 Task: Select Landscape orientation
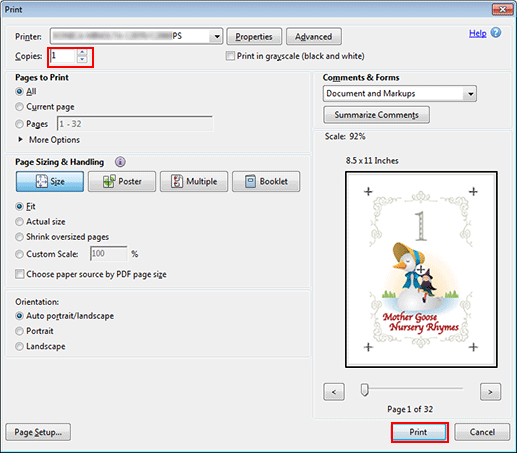pos(19,346)
